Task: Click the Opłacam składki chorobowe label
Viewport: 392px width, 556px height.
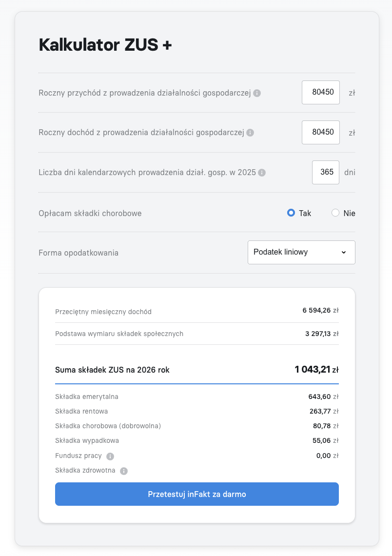Action: [90, 213]
